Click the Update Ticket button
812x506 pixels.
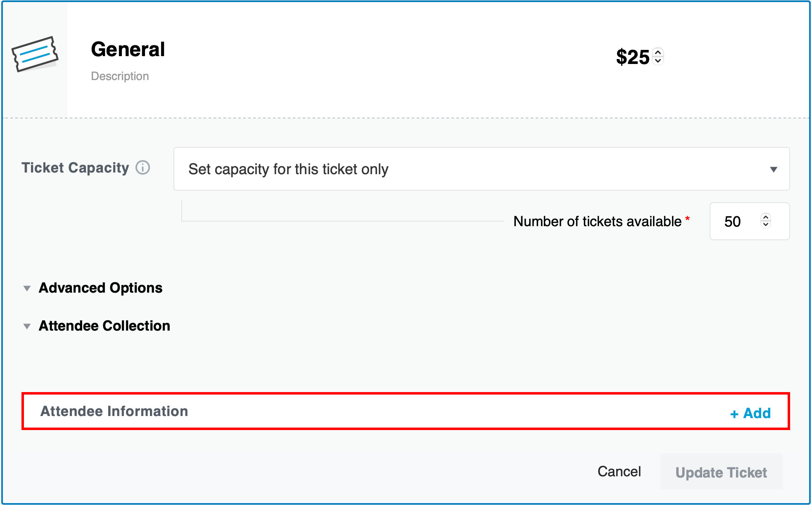click(721, 473)
